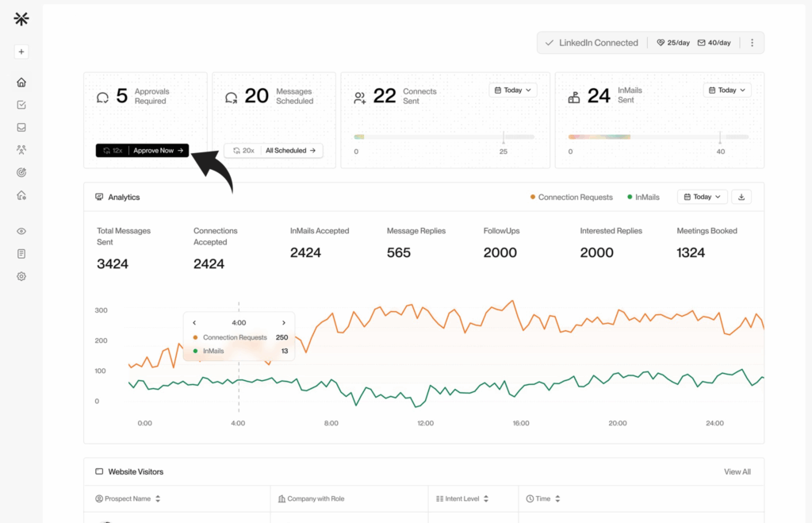Open the eye visibility icon in the sidebar
The image size is (812, 523).
21,230
